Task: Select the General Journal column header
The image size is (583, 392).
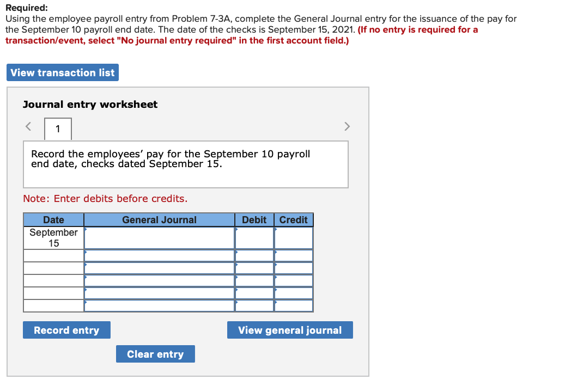Action: pyautogui.click(x=158, y=219)
